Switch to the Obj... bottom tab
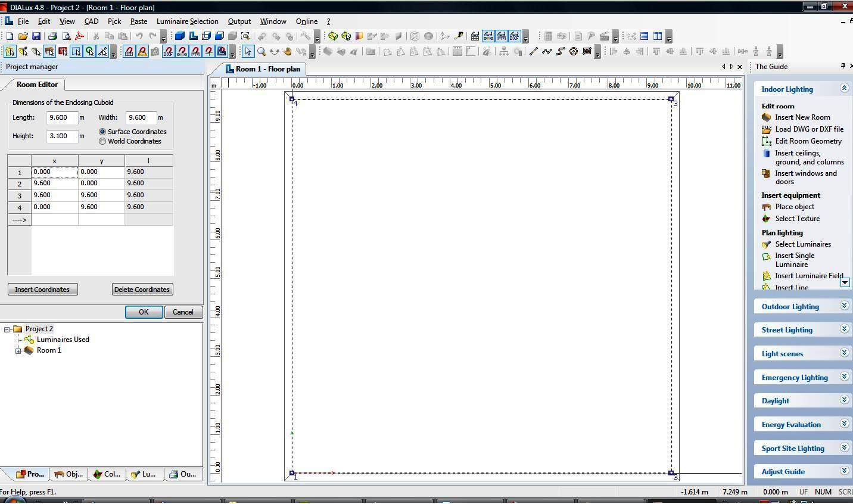The height and width of the screenshot is (504, 853). (69, 474)
